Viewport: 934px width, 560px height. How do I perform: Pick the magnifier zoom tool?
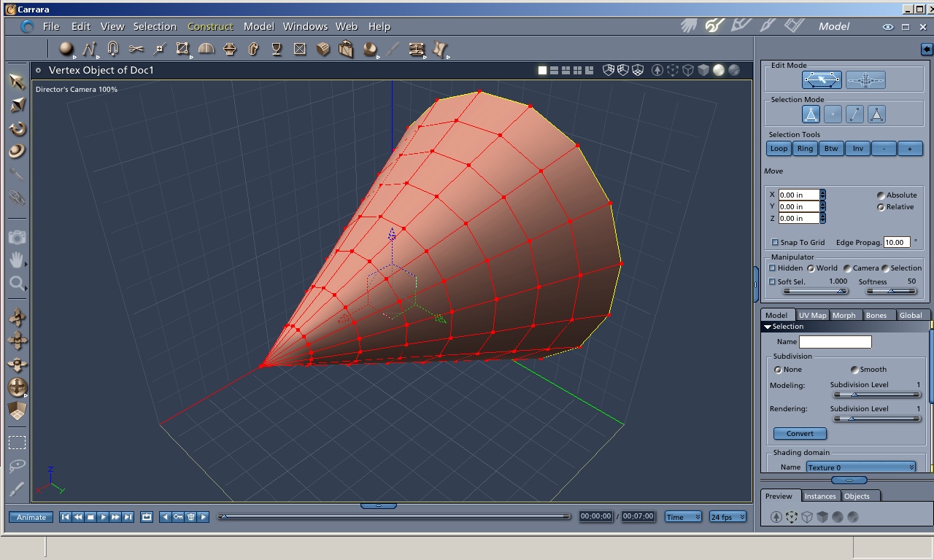(x=17, y=283)
